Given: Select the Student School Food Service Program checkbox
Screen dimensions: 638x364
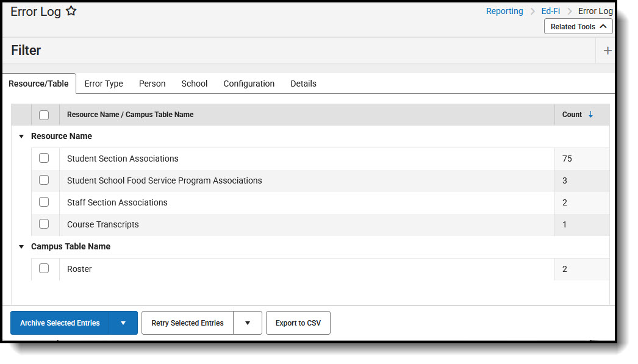Looking at the screenshot, I should click(44, 180).
